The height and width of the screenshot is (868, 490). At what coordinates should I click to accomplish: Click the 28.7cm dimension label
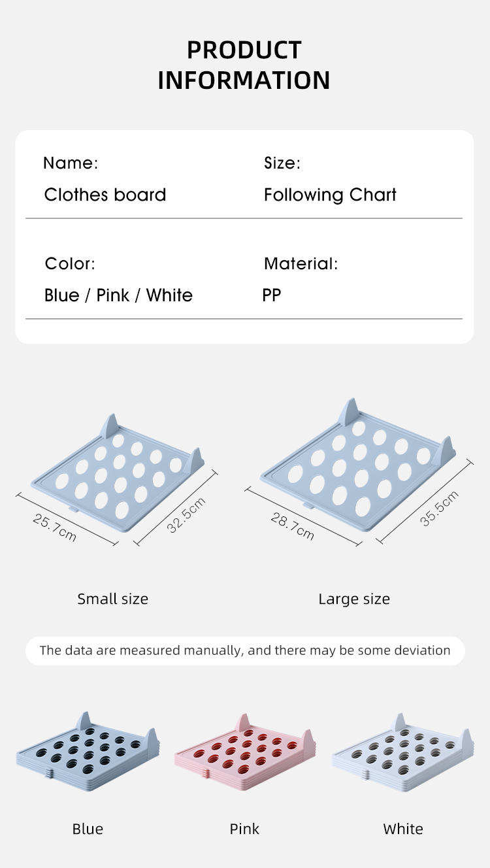[x=293, y=526]
